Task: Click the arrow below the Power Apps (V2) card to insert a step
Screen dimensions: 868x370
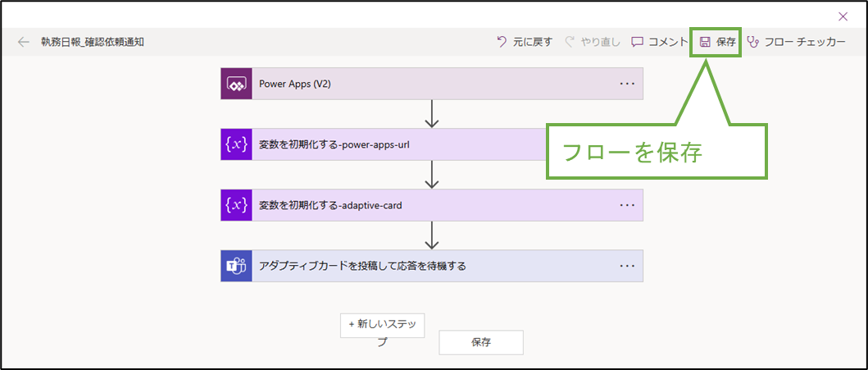Action: [432, 114]
